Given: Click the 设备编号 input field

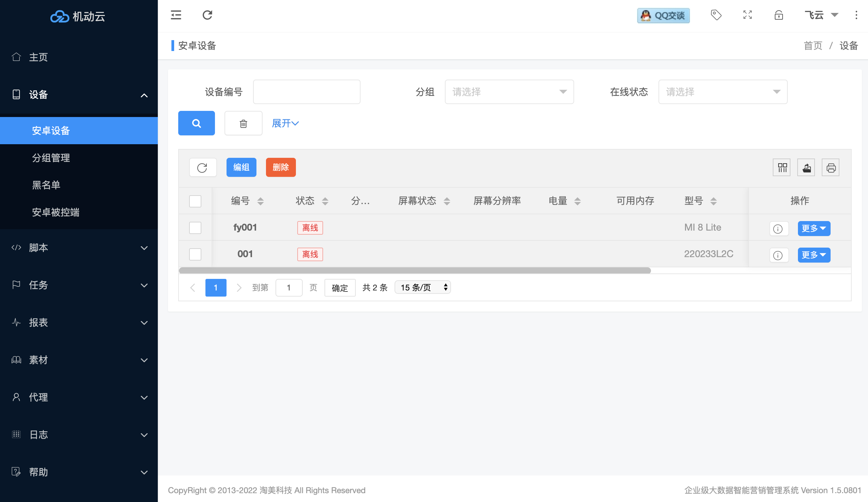Looking at the screenshot, I should pyautogui.click(x=306, y=91).
